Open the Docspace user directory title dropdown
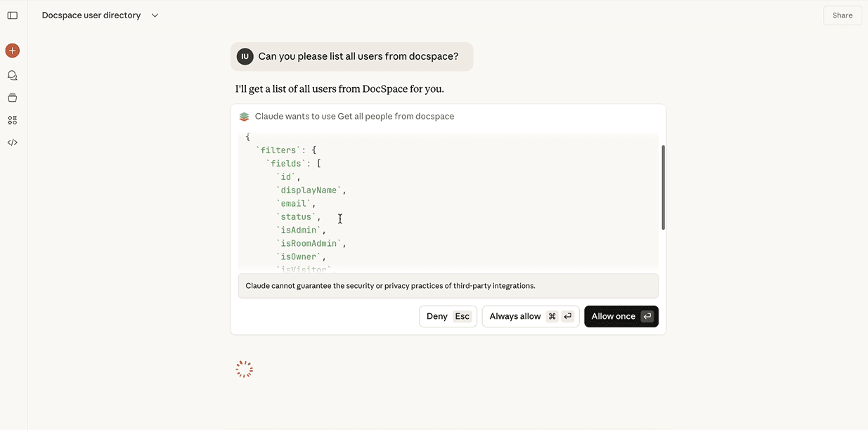The height and width of the screenshot is (430, 868). coord(91,15)
